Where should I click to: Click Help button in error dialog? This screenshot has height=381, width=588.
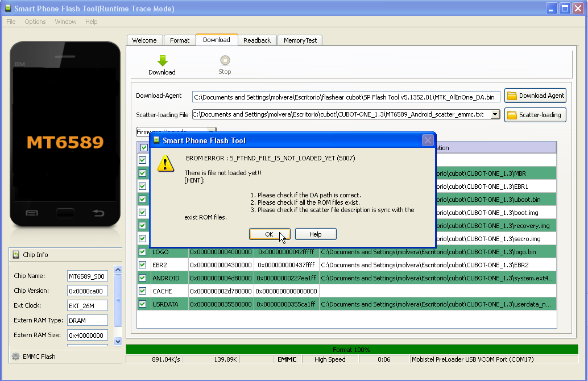point(316,234)
